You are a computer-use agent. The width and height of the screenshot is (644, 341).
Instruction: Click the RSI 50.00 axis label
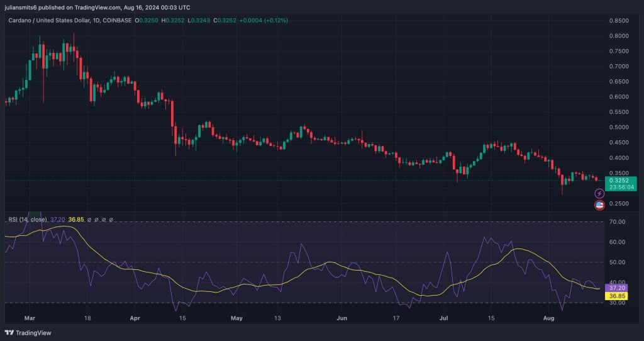coord(618,262)
